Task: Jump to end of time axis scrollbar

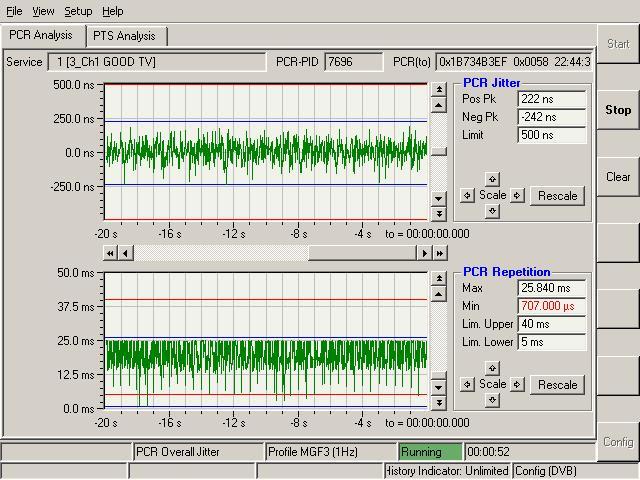Action: pos(439,254)
